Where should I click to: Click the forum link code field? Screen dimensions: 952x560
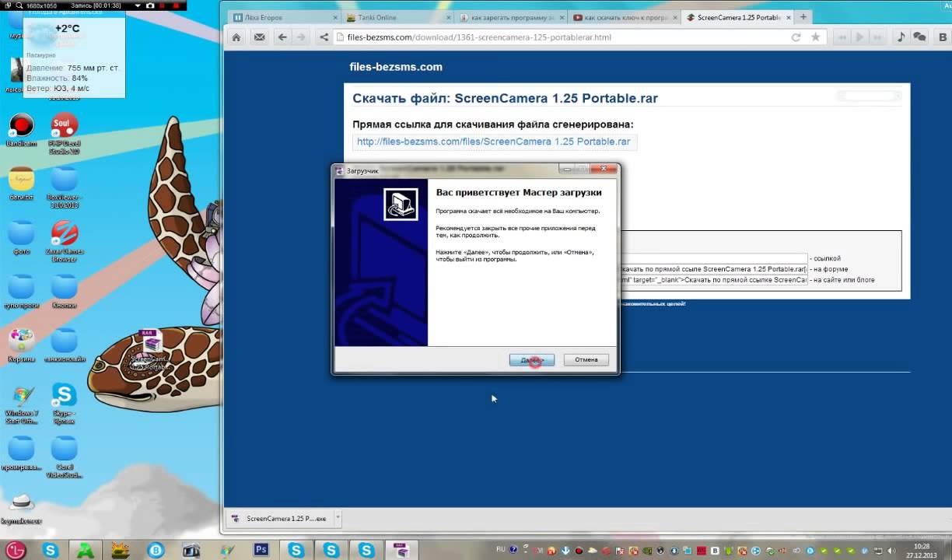point(714,269)
